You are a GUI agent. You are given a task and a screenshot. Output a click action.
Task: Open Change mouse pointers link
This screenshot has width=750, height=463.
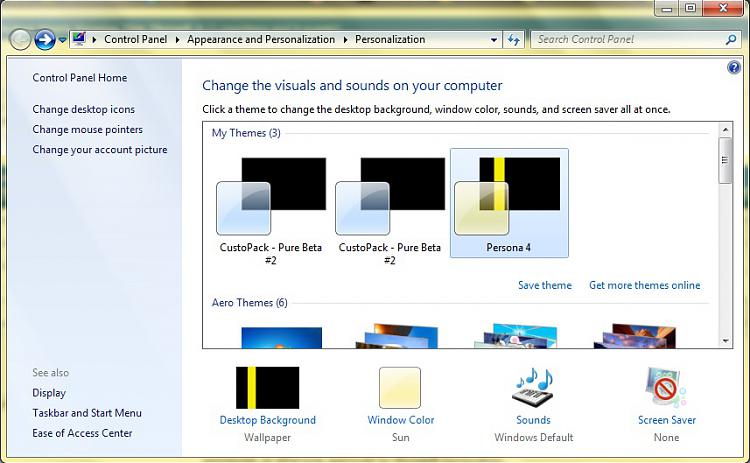(x=88, y=130)
